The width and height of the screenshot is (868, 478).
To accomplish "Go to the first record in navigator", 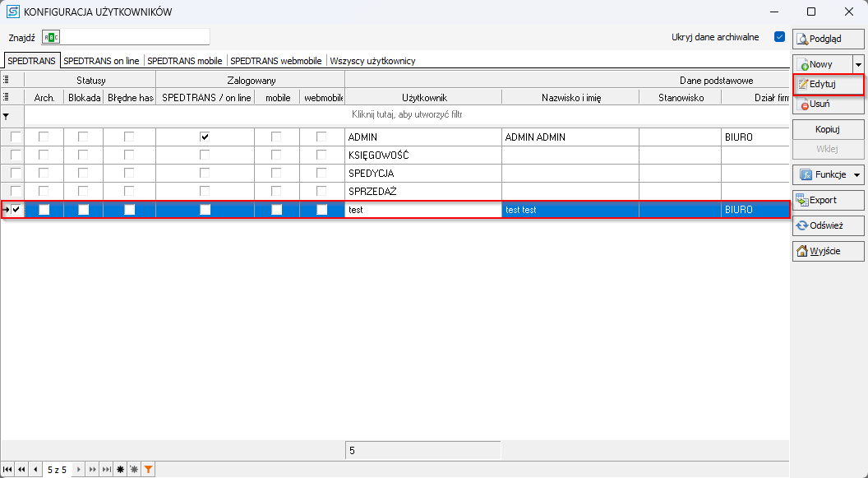I will (x=7, y=470).
